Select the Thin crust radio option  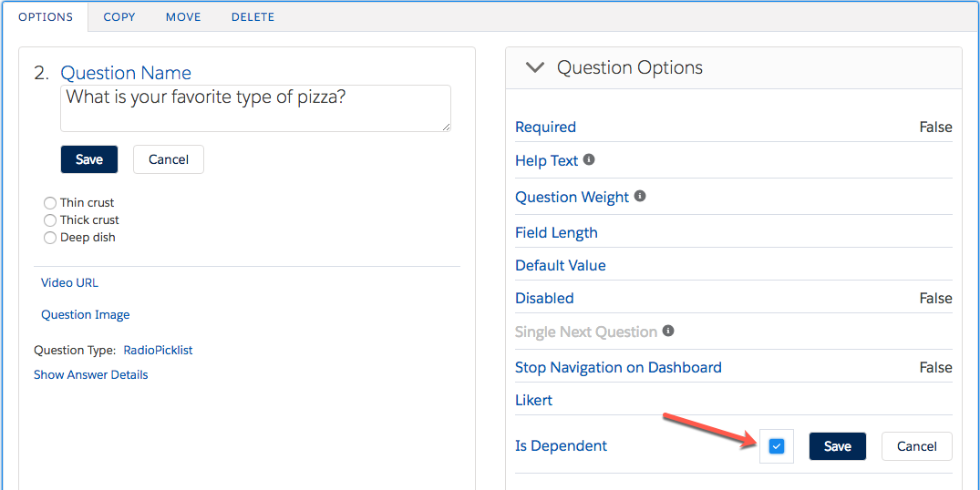(x=50, y=203)
